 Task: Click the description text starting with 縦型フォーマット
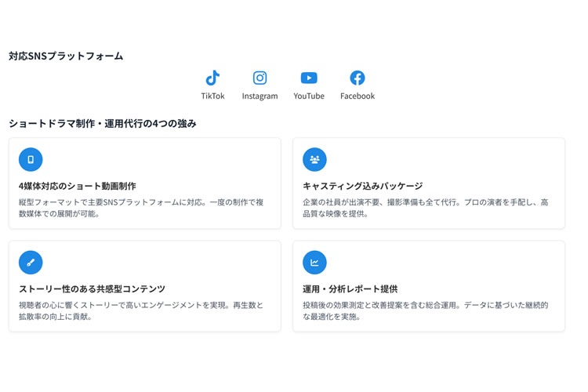[x=141, y=208]
